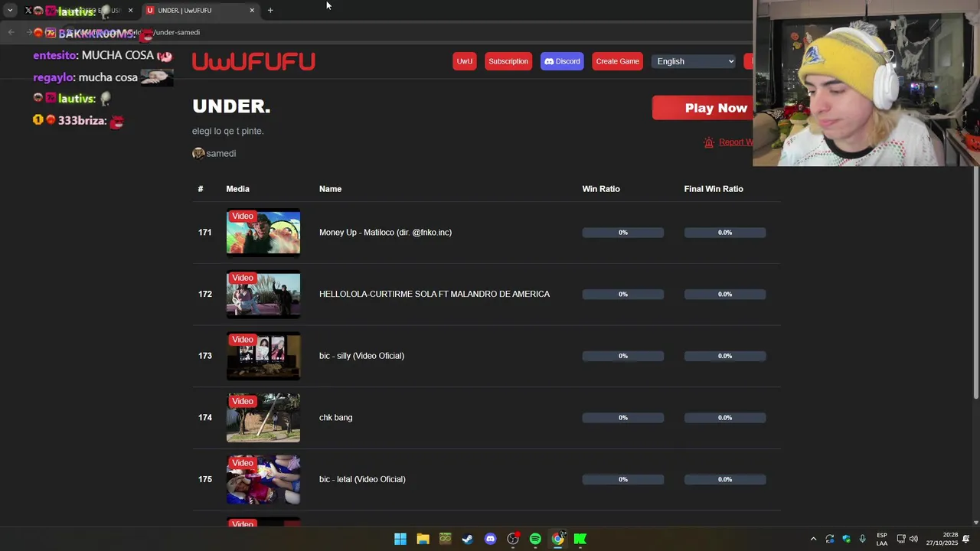
Task: Sort by the # column header
Action: (201, 189)
